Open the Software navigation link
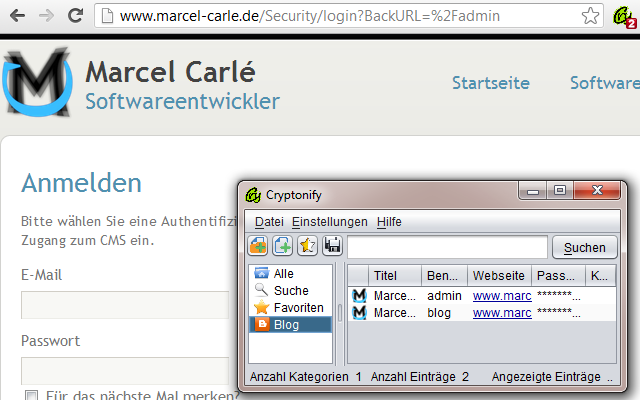 pyautogui.click(x=605, y=83)
